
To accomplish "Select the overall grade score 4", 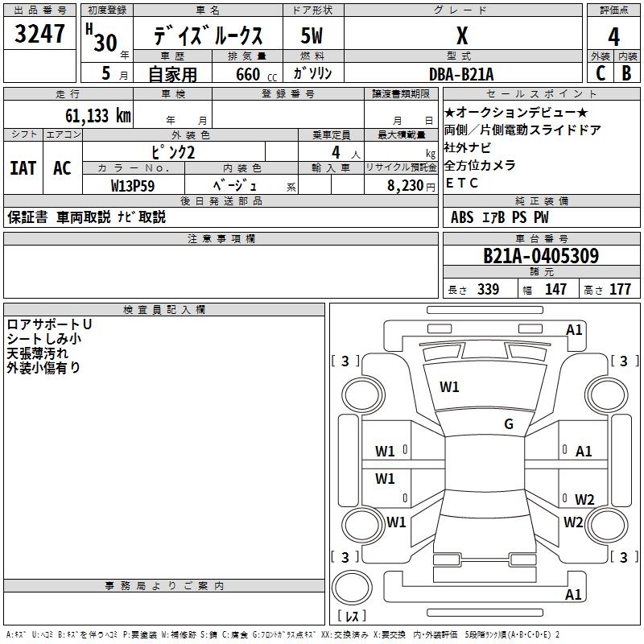I will click(613, 36).
